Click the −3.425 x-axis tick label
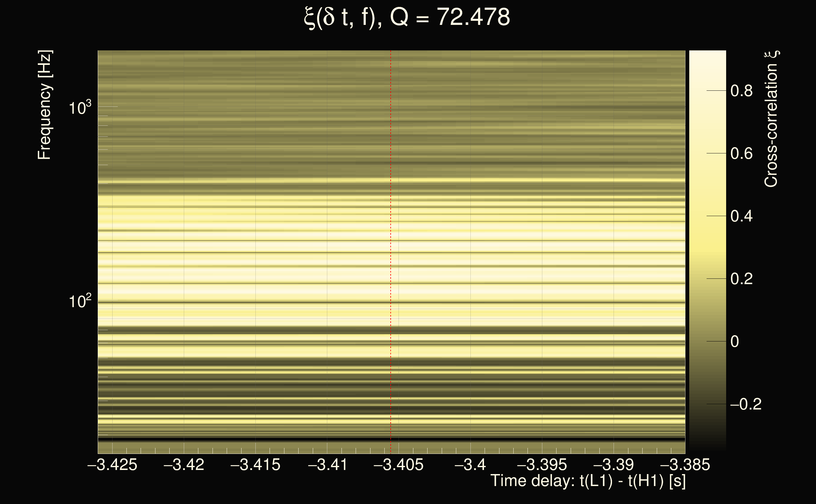Viewport: 816px width, 504px height. (112, 465)
